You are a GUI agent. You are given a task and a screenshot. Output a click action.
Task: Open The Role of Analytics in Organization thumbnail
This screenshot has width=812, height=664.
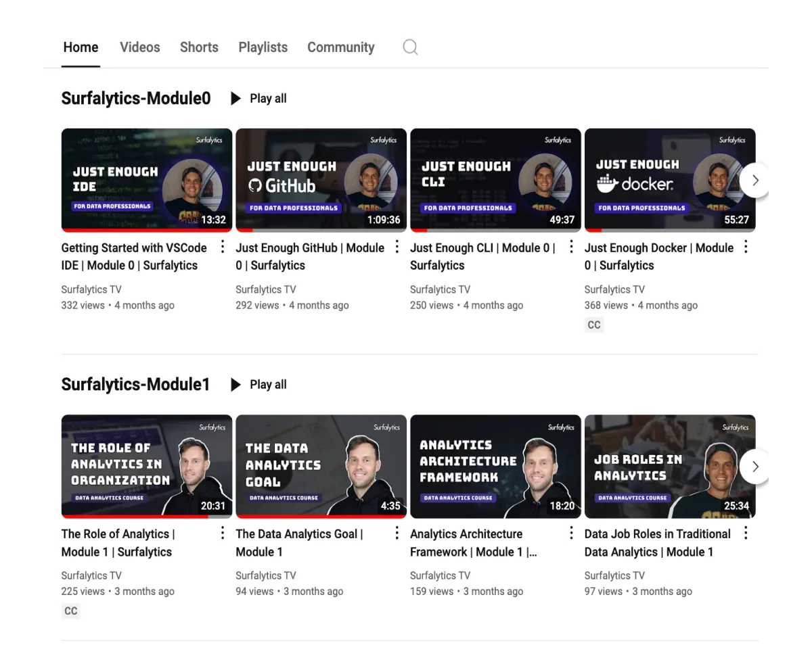point(147,467)
